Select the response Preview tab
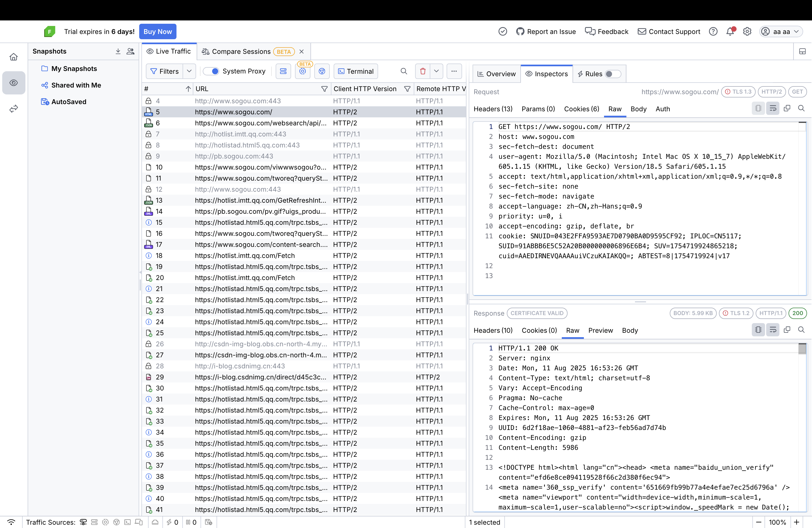 (600, 330)
